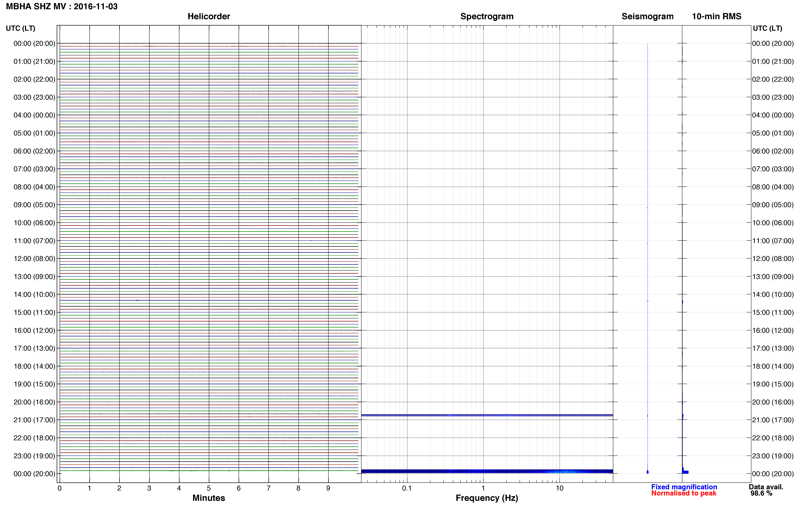Screen dimensions: 812x508
Task: Click the 'Spectrogram' panel heading
Action: pyautogui.click(x=487, y=16)
